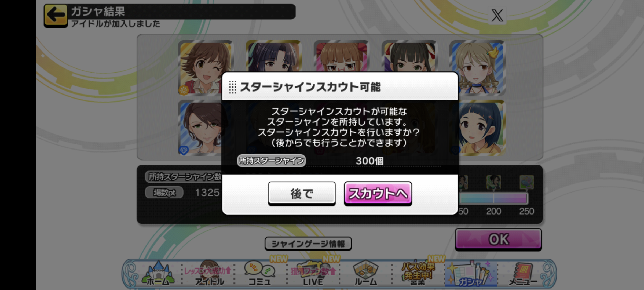Open the LIVE menu icon
Screen dimensions: 644x290
point(313,273)
